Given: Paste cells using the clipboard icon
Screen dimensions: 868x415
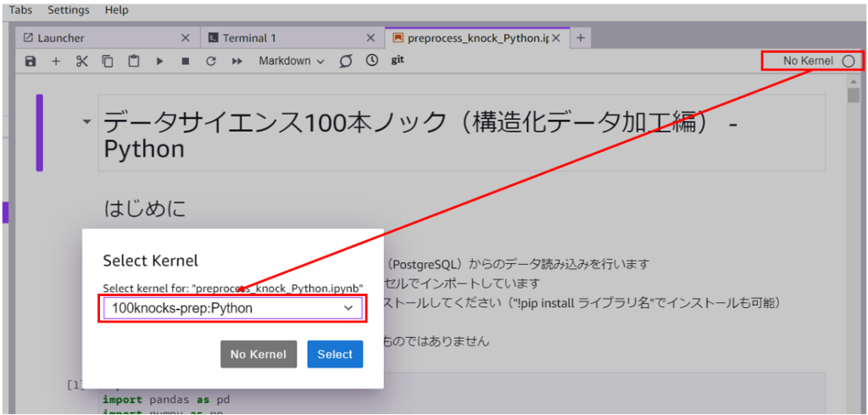Looking at the screenshot, I should [x=133, y=61].
